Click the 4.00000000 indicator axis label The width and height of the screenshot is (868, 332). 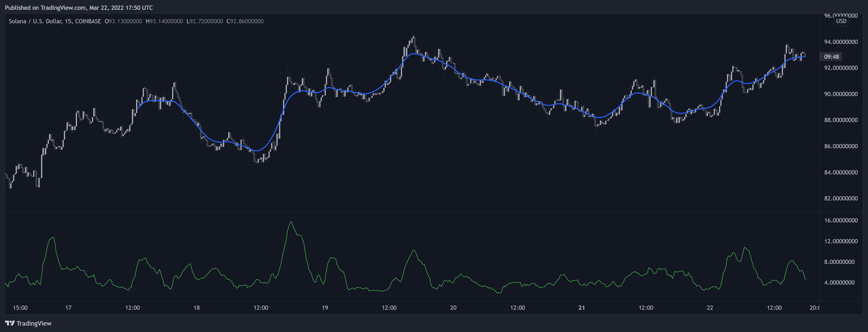point(839,282)
